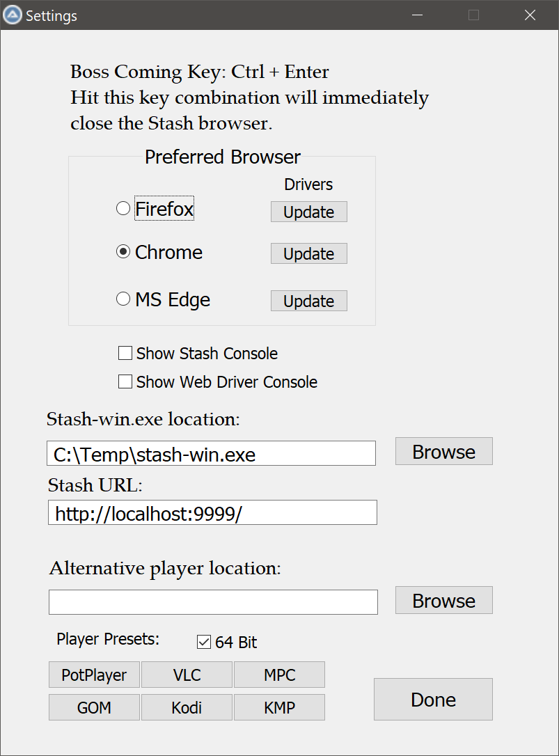Select the Firefox radio button
Viewport: 559px width, 756px height.
tap(123, 208)
